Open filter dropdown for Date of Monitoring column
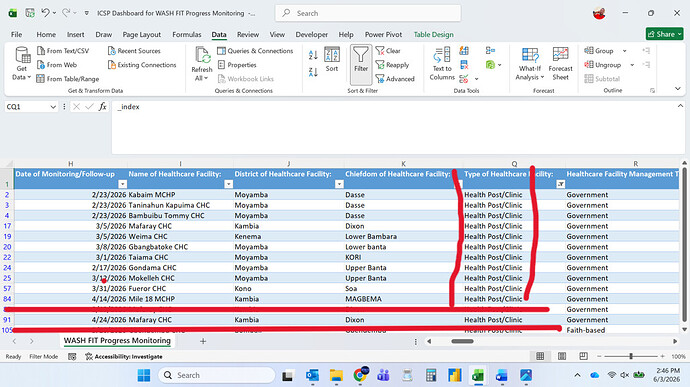Image resolution: width=690 pixels, height=387 pixels. coord(123,184)
